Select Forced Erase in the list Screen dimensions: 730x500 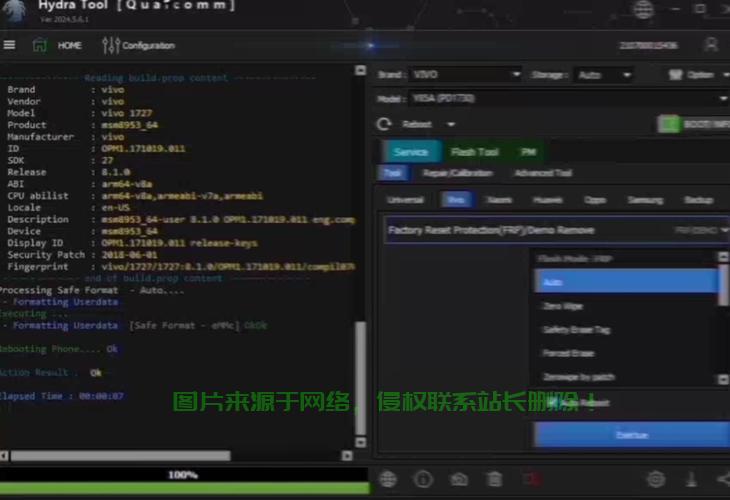(x=626, y=353)
